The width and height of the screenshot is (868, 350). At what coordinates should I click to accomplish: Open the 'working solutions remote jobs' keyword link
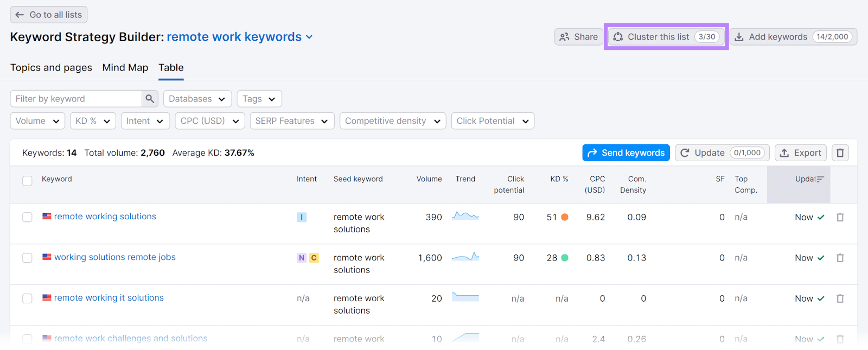click(115, 257)
